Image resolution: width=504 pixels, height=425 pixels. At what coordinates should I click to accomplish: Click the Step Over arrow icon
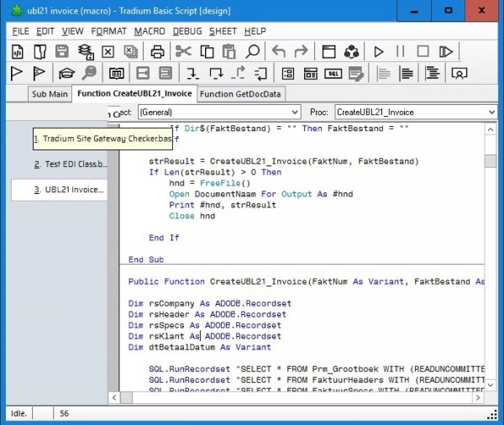216,73
